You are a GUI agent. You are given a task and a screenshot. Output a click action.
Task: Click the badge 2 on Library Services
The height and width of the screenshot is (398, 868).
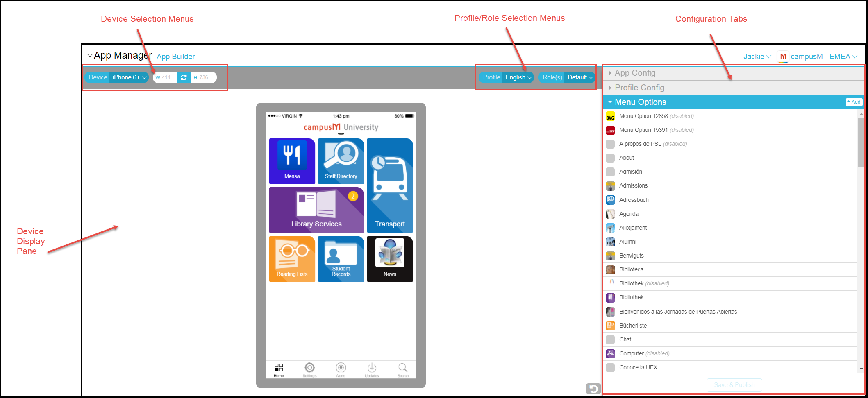tap(353, 196)
